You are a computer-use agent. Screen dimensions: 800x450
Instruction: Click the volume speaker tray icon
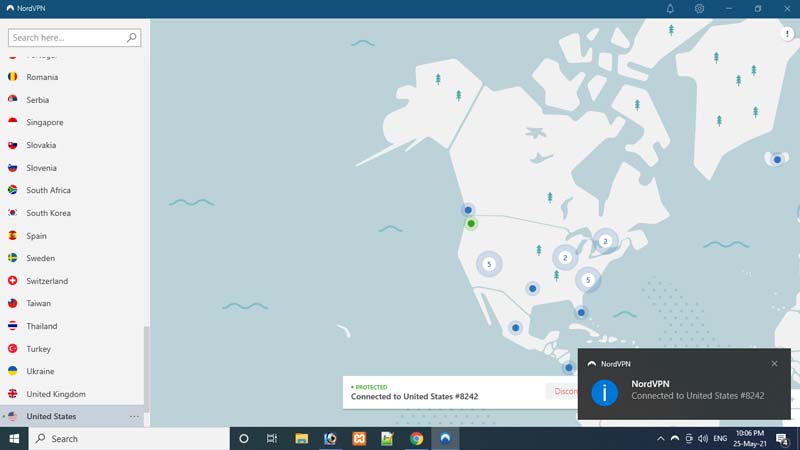[x=703, y=439]
